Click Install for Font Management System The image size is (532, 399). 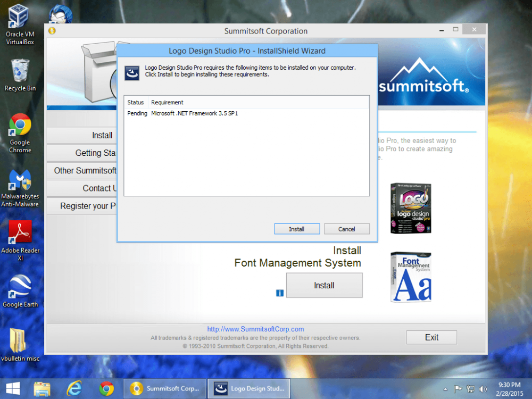click(325, 285)
